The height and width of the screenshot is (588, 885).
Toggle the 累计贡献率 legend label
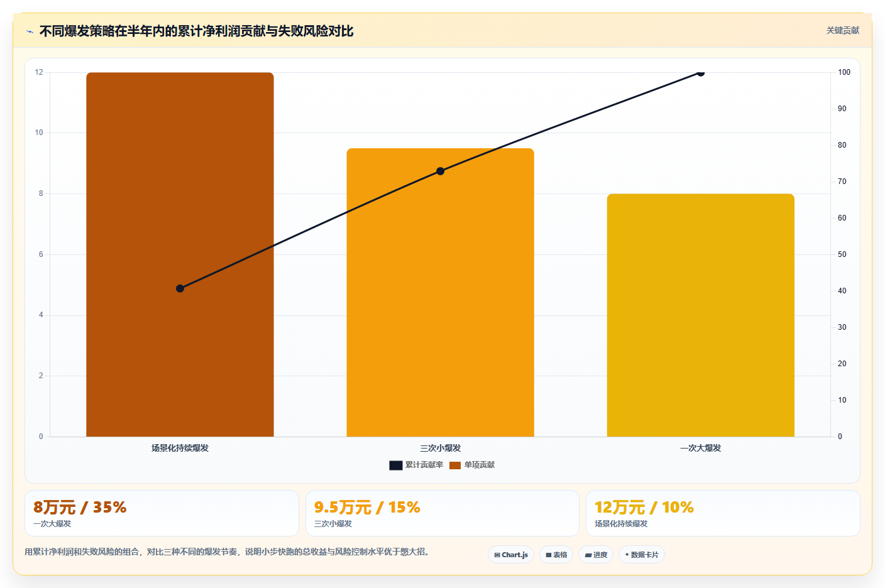(x=424, y=465)
